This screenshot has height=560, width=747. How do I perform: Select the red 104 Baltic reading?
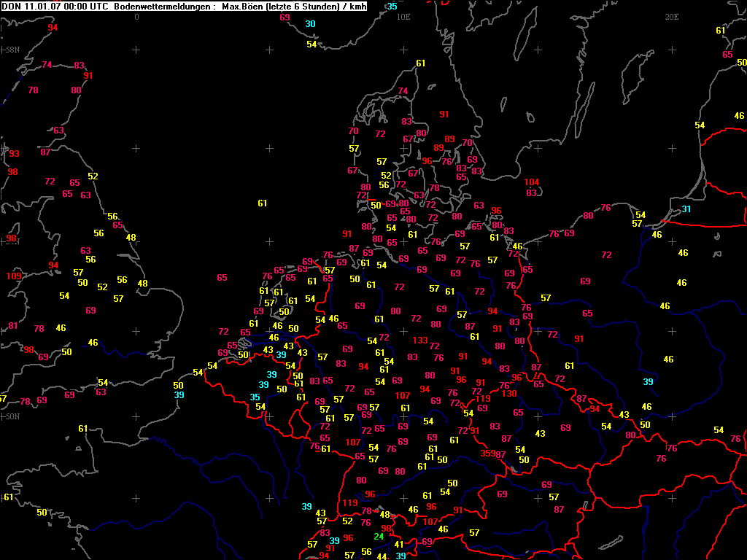tap(532, 182)
